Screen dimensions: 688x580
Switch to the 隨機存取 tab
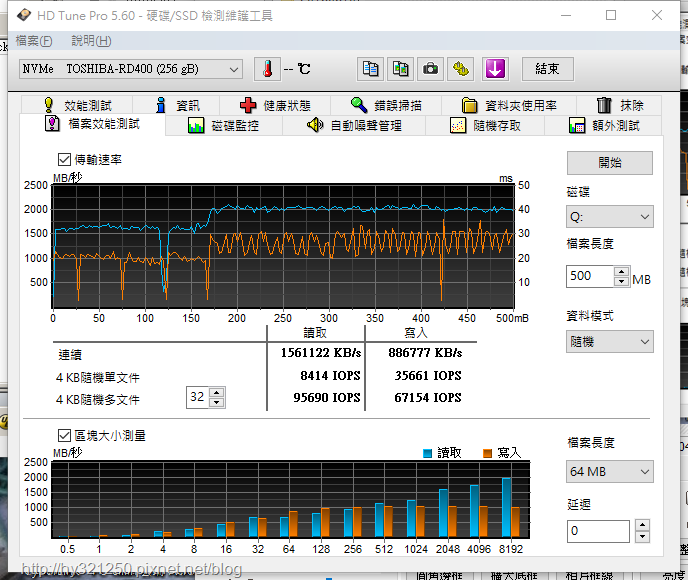(x=485, y=126)
